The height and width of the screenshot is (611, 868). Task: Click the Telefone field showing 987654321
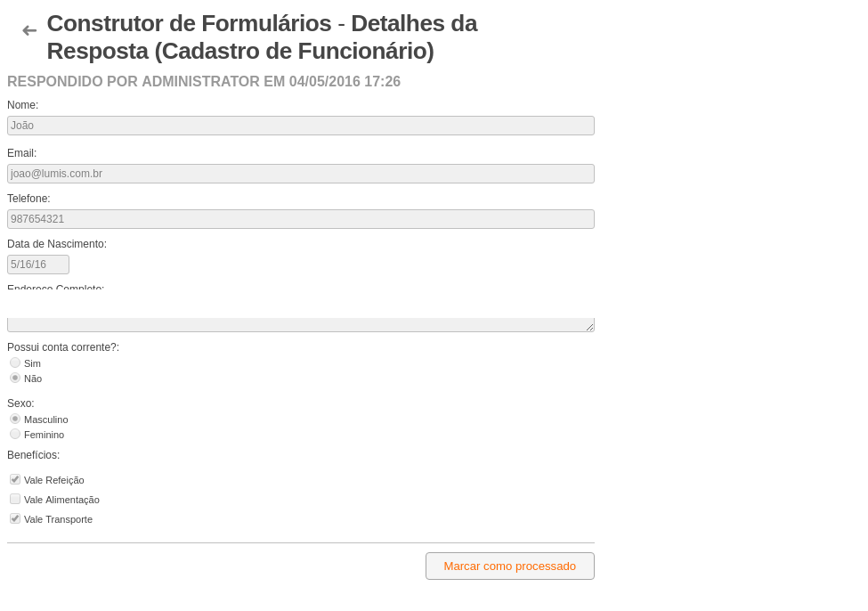tap(301, 219)
